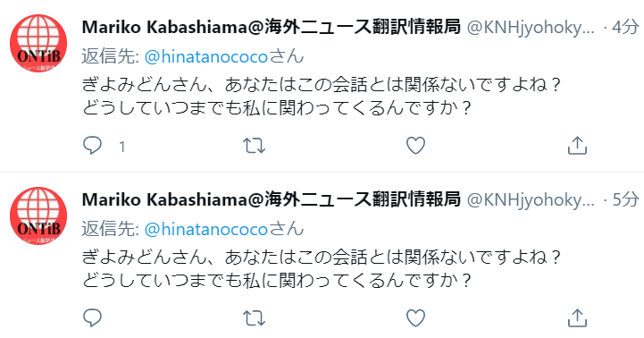
Task: Like the first tweet with the heart icon
Action: coord(415,146)
